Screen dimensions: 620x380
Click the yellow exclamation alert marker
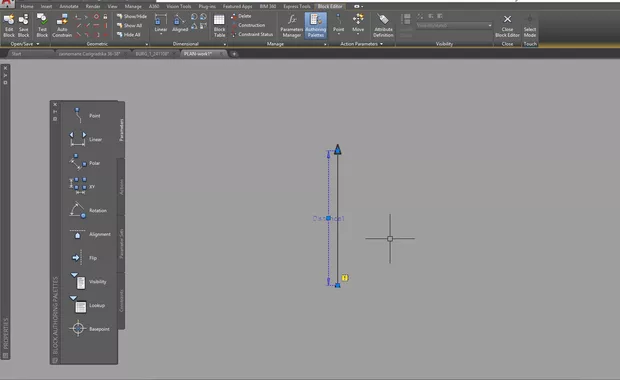pos(345,278)
